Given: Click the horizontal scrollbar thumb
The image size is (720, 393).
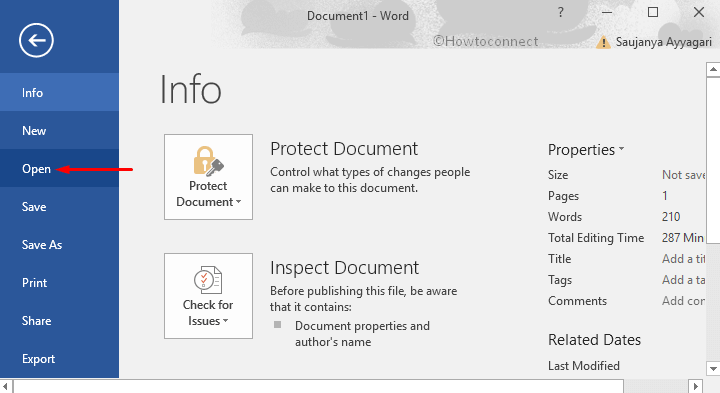Looking at the screenshot, I should tap(318, 386).
